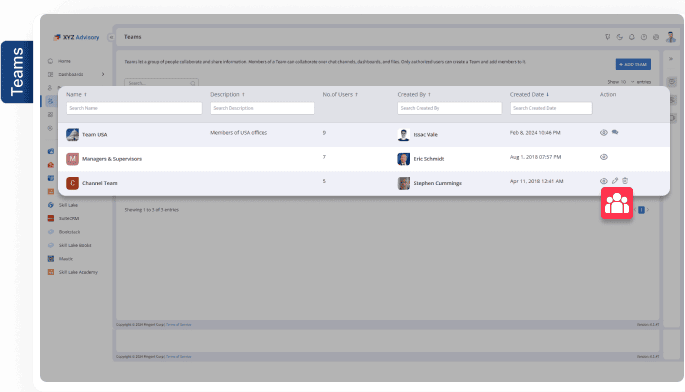Focus the Search Name filter field

click(134, 108)
